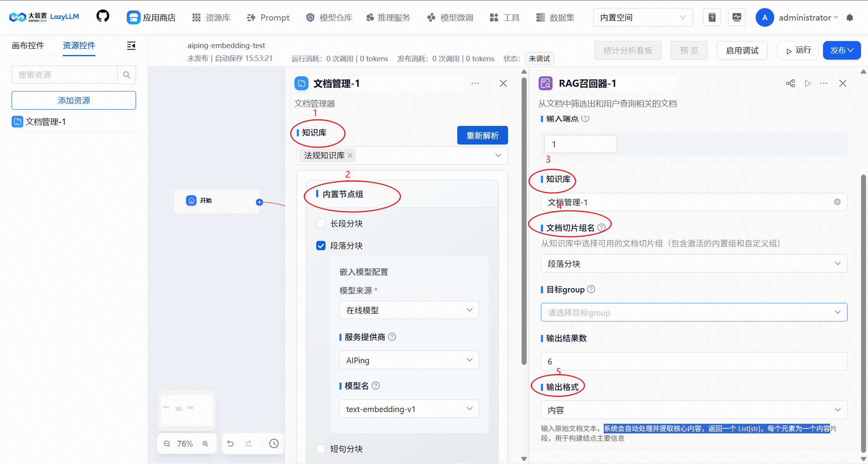Open the 输出格式 dropdown showing 内容

693,410
